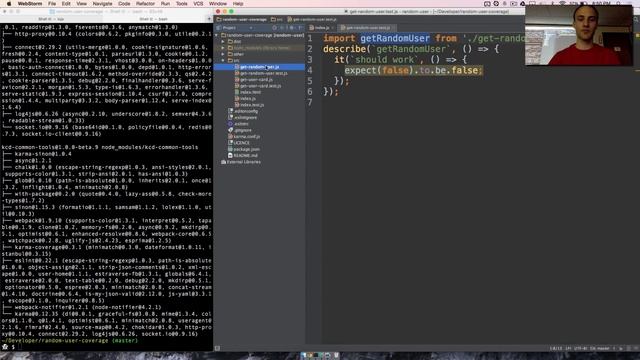Open the Navigate menu
This screenshot has width=640, height=360.
click(x=102, y=4)
